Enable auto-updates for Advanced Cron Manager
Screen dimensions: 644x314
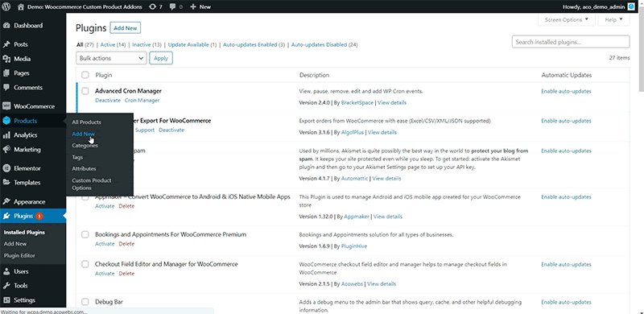[x=566, y=91]
